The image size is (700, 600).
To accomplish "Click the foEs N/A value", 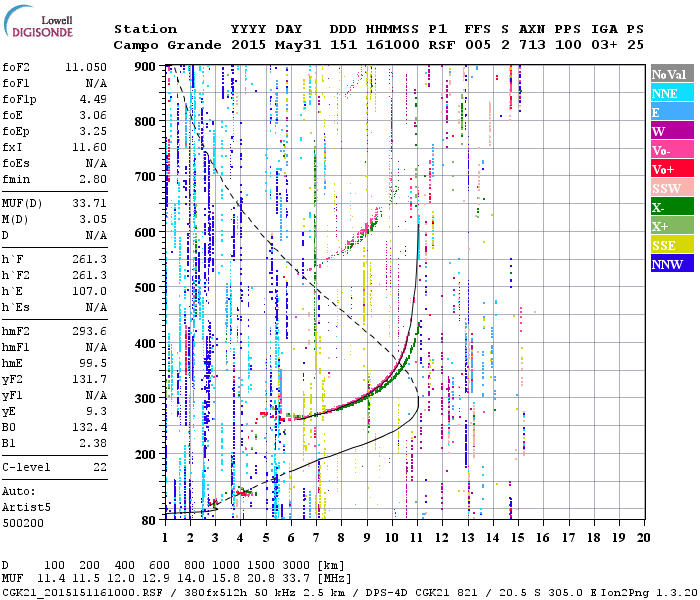I will [96, 163].
